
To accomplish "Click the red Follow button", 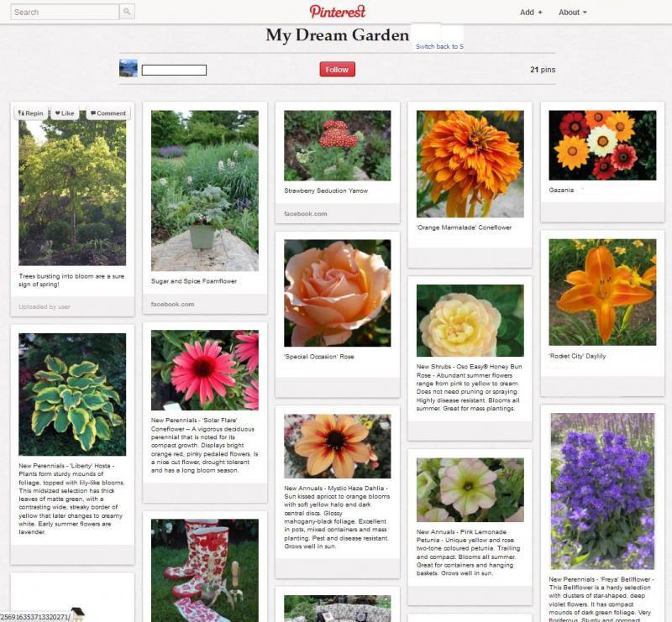I will pos(337,70).
